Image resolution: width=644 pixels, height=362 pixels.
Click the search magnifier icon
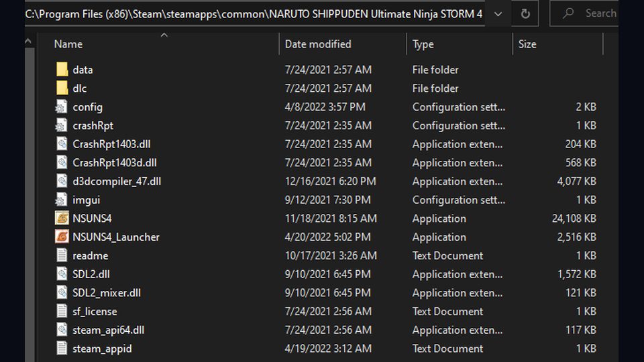pyautogui.click(x=568, y=13)
